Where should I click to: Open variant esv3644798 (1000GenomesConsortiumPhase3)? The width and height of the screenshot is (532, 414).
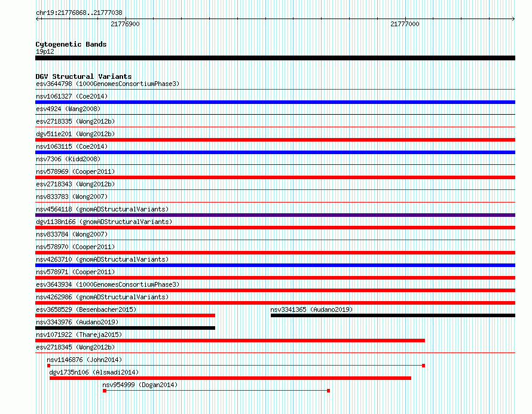point(108,84)
